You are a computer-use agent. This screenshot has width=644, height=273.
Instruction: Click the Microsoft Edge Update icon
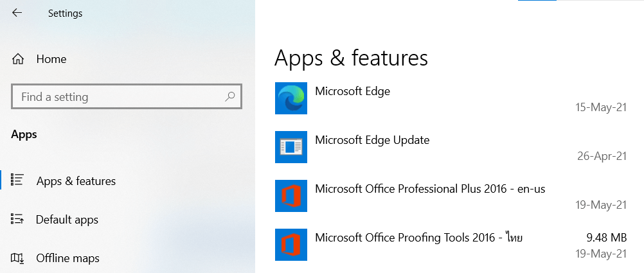291,147
